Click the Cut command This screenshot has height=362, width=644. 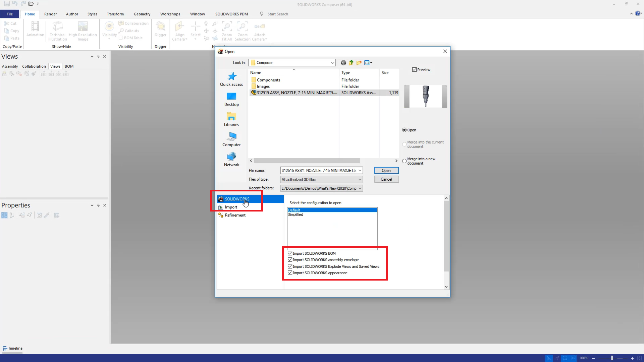point(10,23)
